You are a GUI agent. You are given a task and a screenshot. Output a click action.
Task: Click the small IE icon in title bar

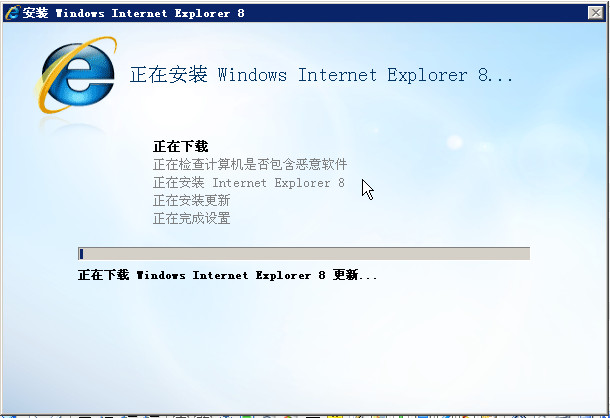(12, 13)
